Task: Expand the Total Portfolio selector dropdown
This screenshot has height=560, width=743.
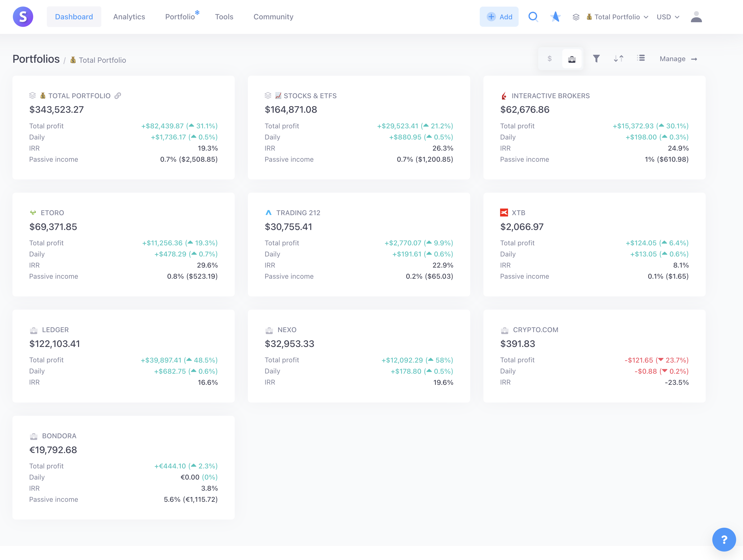Action: pyautogui.click(x=617, y=17)
